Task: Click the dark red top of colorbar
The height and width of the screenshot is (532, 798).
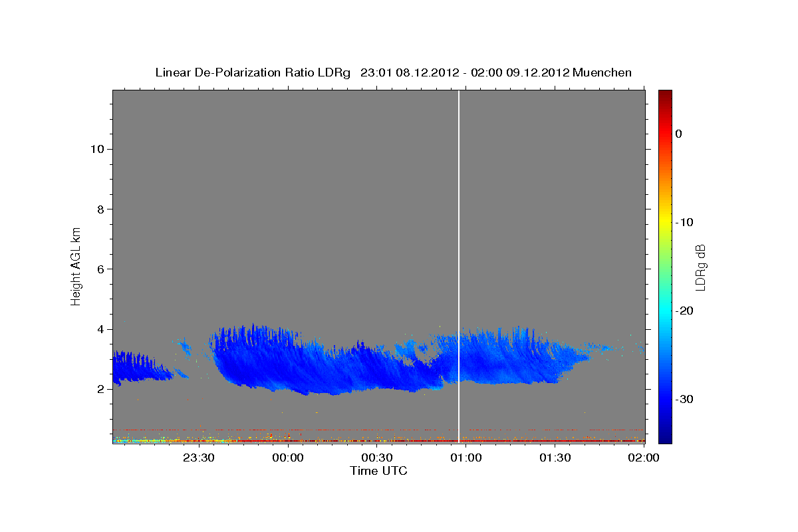Action: [665, 96]
